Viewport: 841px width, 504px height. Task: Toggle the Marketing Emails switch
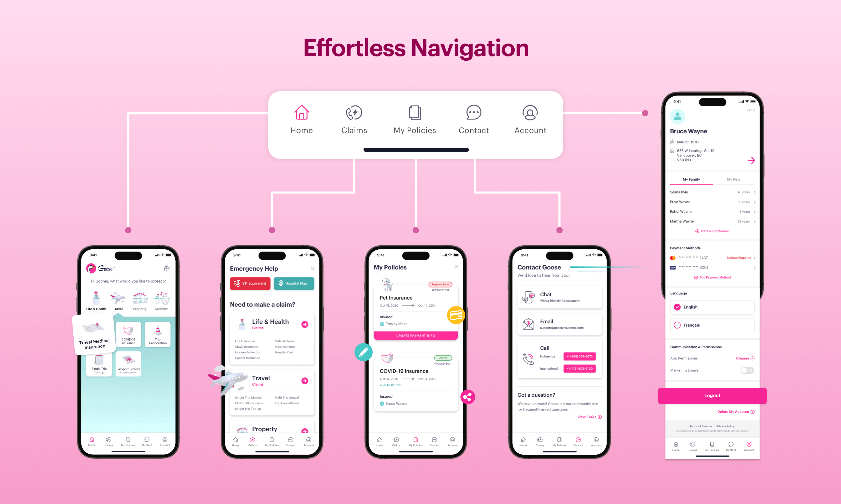pos(747,370)
